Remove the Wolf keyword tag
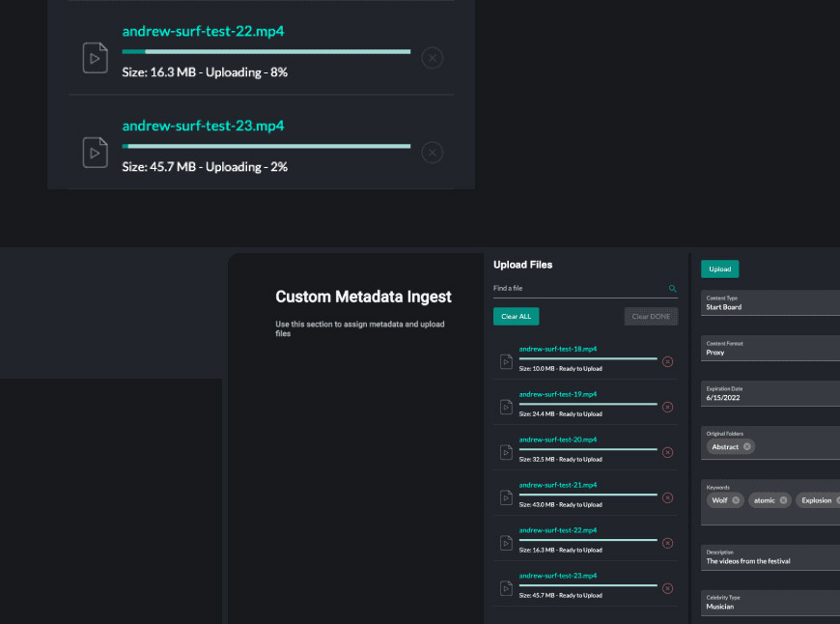This screenshot has height=624, width=840. 736,500
